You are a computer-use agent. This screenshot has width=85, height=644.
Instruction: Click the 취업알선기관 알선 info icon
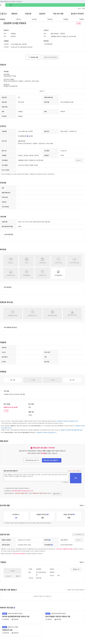[x=48, y=515]
